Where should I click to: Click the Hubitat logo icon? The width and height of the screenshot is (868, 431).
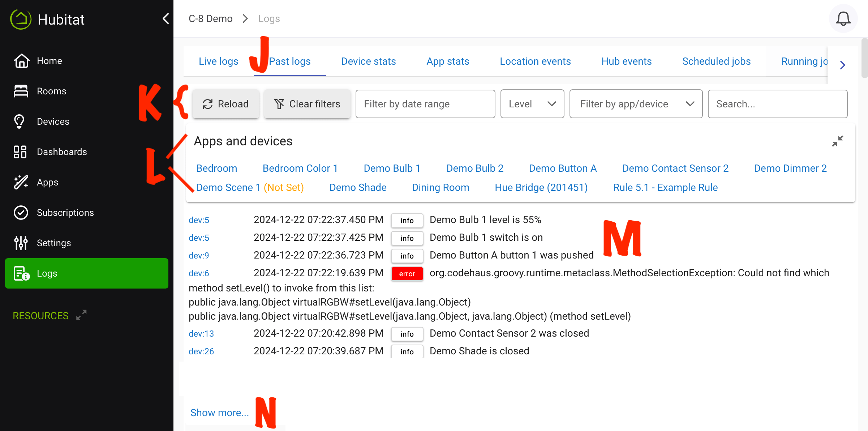coord(21,19)
